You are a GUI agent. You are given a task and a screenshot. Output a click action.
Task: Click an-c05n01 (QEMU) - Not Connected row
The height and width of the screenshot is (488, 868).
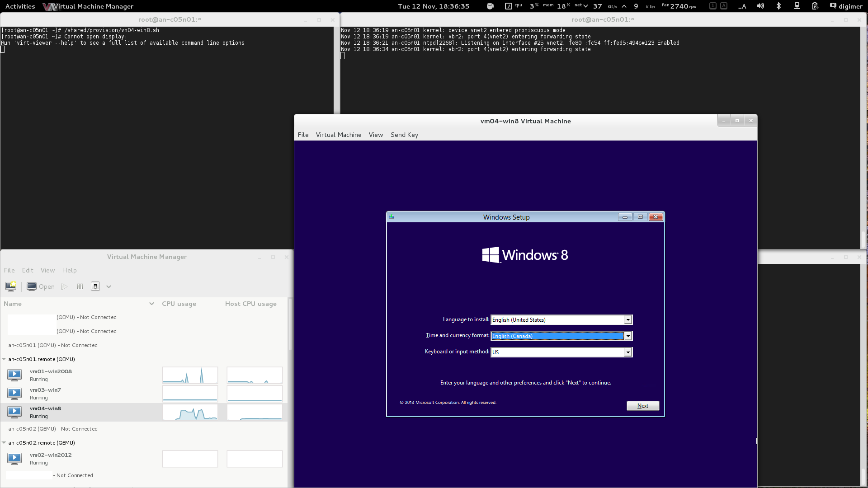(53, 345)
